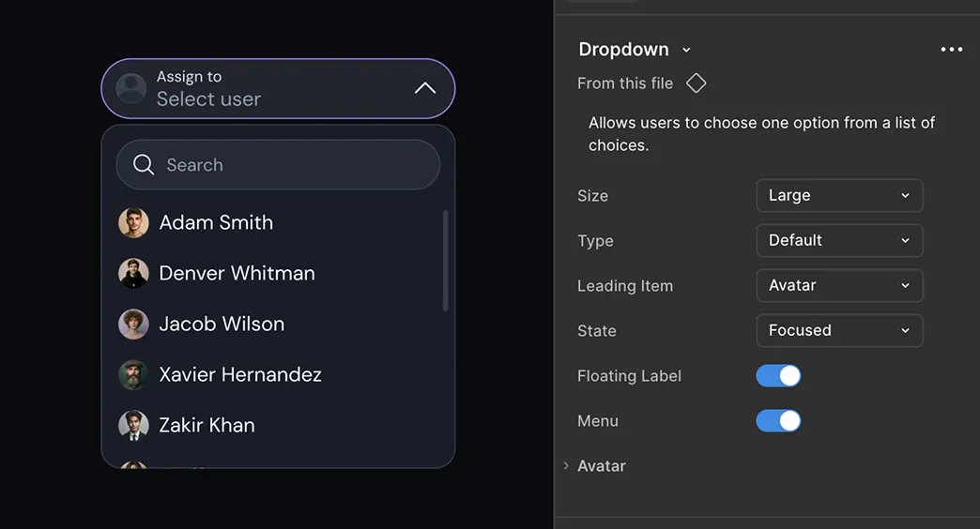980x529 pixels.
Task: Open the State dropdown showing Focused
Action: 839,331
